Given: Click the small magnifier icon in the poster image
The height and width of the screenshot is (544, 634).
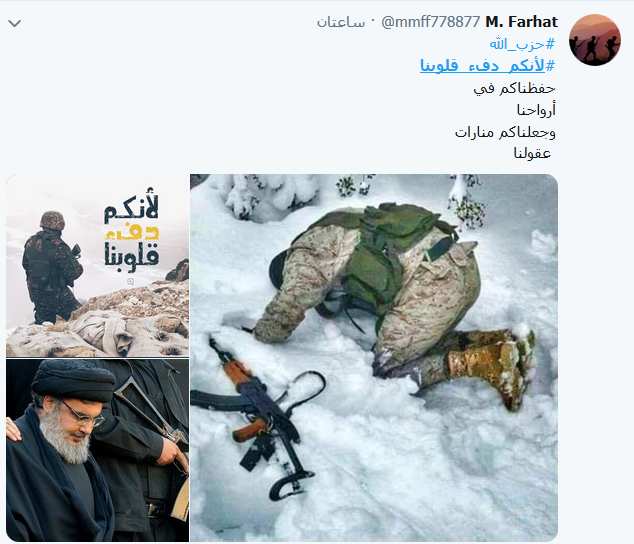Looking at the screenshot, I should 130,281.
